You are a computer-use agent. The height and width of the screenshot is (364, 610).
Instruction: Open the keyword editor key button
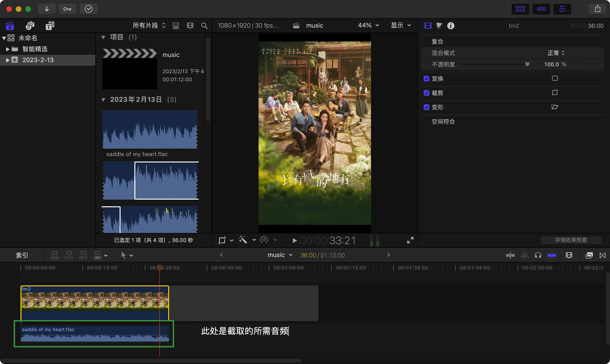coord(67,9)
